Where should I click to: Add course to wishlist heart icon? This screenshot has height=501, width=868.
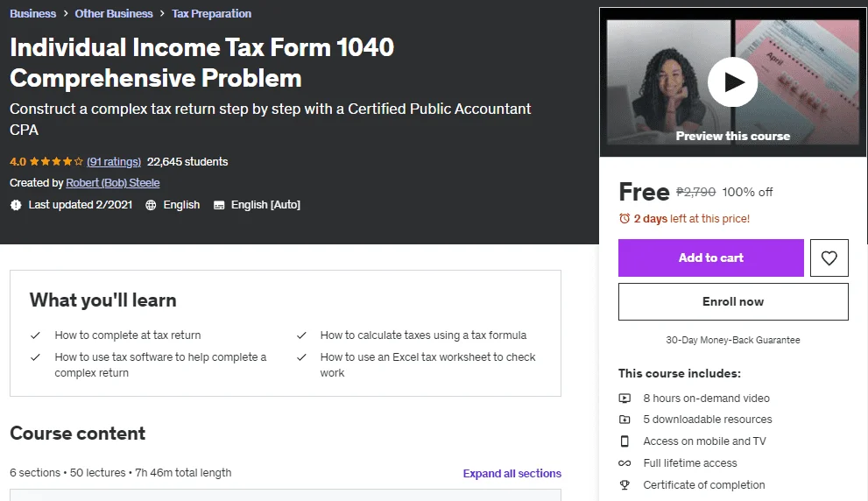point(829,258)
